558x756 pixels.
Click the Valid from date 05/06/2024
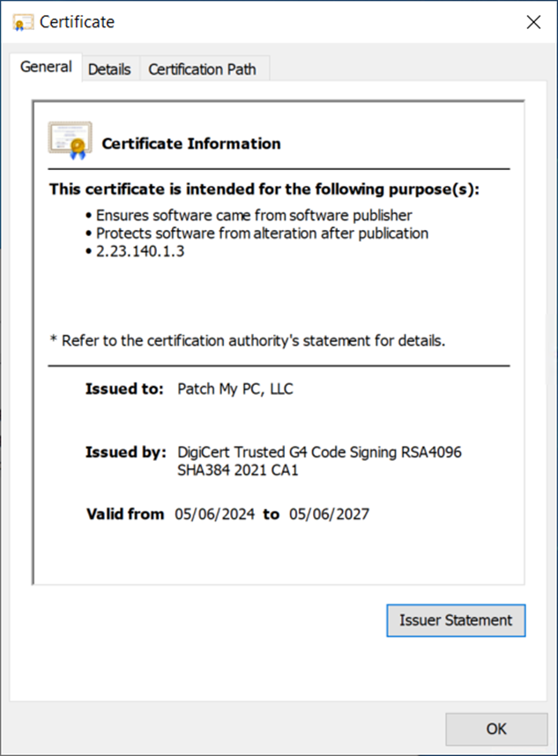(212, 513)
